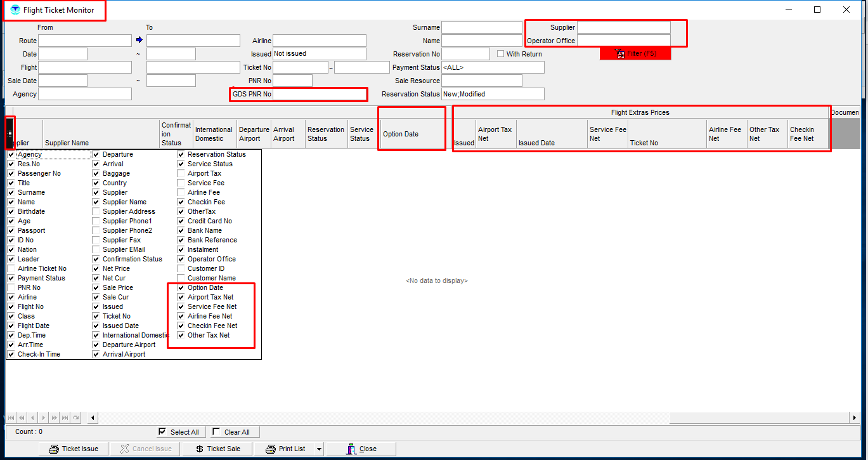Toggle the Option Date column checkbox

point(181,287)
